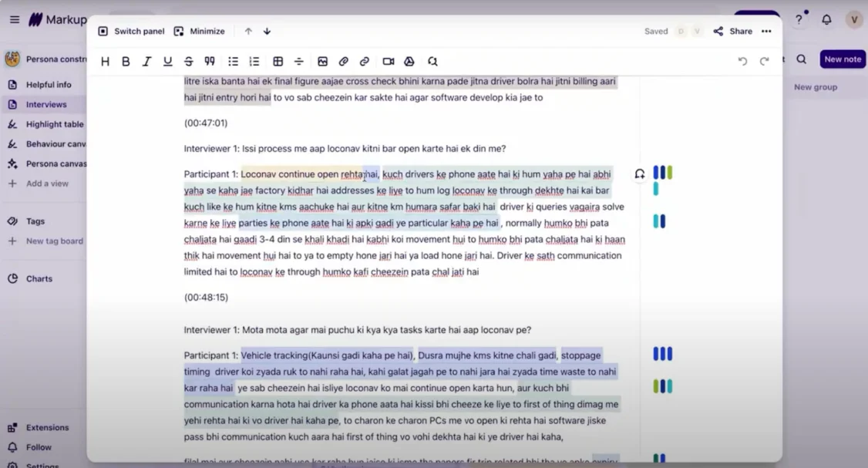Image resolution: width=868 pixels, height=468 pixels.
Task: Click the search icon beside New note
Action: click(802, 59)
